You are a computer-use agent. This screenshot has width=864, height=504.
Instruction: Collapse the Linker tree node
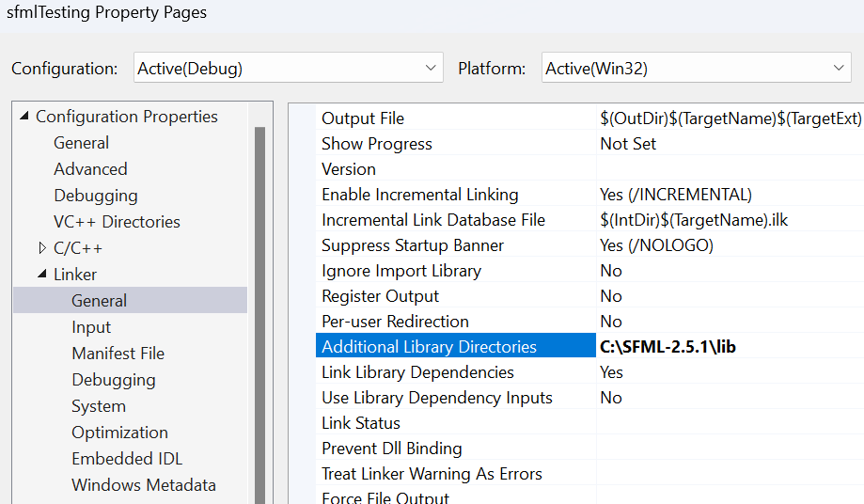42,274
